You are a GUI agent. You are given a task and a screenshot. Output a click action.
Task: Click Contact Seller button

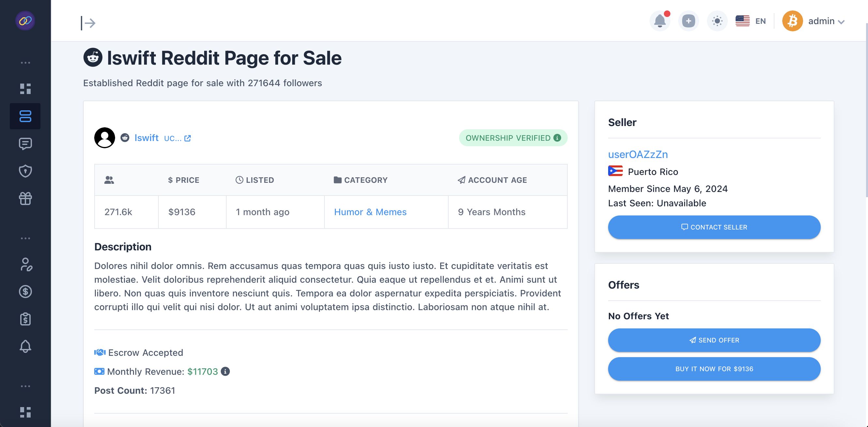tap(714, 227)
